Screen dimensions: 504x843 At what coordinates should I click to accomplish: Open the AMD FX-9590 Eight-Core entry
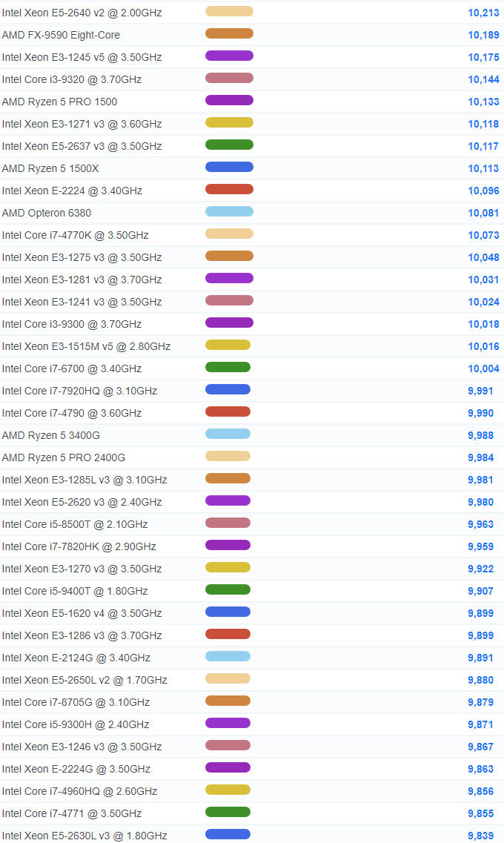(x=61, y=35)
